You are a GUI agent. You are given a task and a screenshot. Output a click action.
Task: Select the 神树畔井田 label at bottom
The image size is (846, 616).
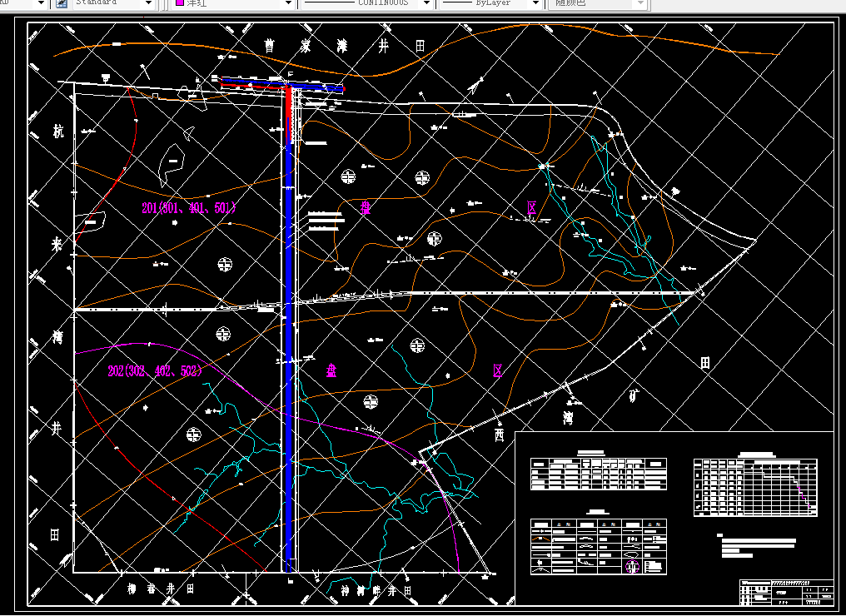point(376,591)
